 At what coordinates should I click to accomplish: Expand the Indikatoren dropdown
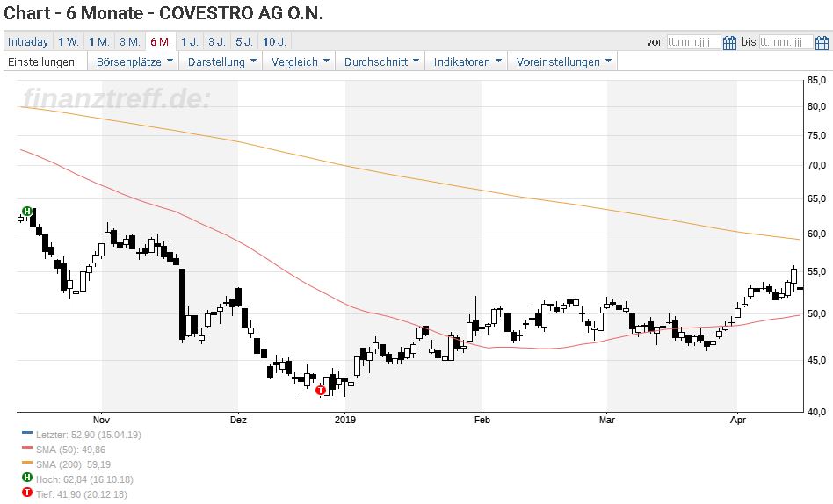click(x=467, y=61)
